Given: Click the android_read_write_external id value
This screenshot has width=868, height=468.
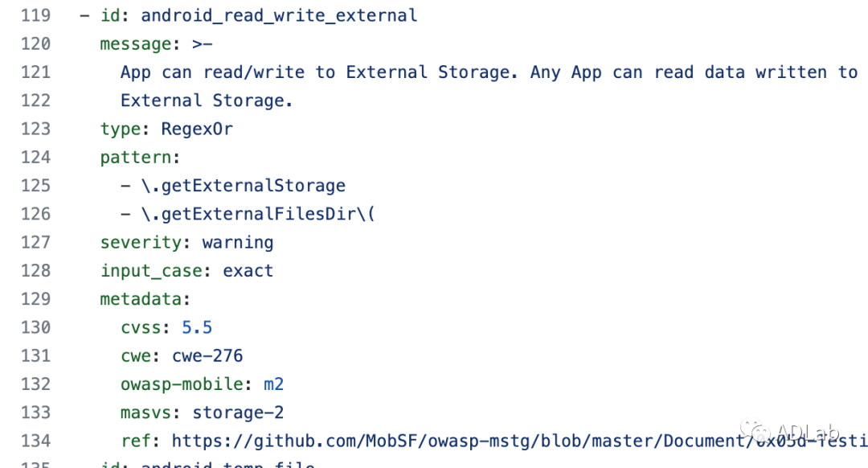Looking at the screenshot, I should tap(279, 15).
